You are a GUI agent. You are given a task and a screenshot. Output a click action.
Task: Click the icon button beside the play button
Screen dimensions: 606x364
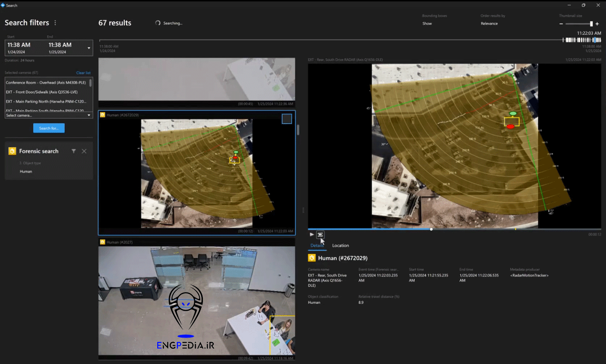320,235
